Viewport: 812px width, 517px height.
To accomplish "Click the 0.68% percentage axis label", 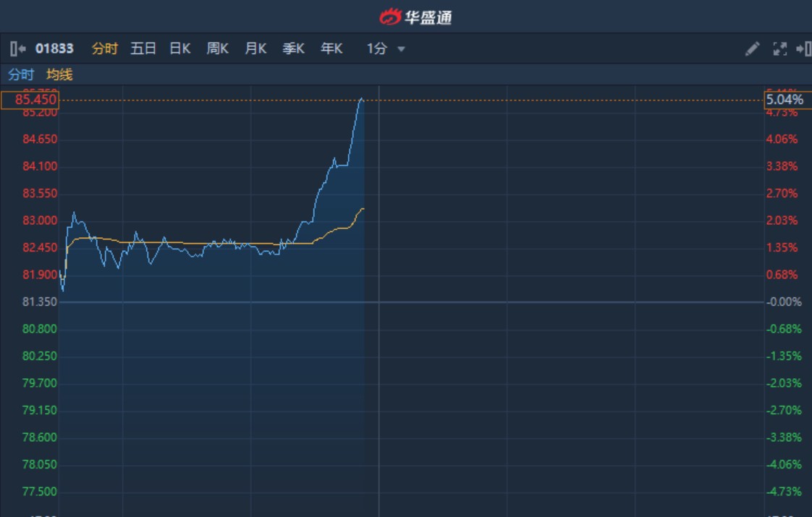I will click(782, 275).
